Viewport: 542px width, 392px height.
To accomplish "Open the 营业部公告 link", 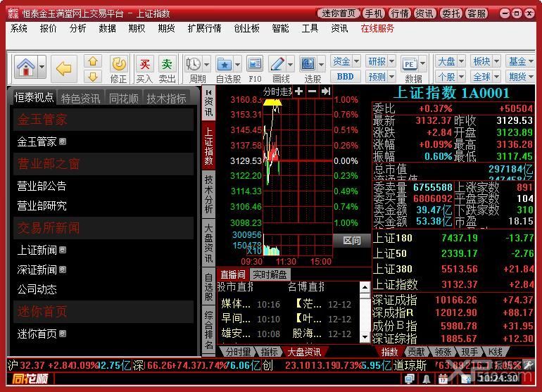I will click(x=42, y=186).
